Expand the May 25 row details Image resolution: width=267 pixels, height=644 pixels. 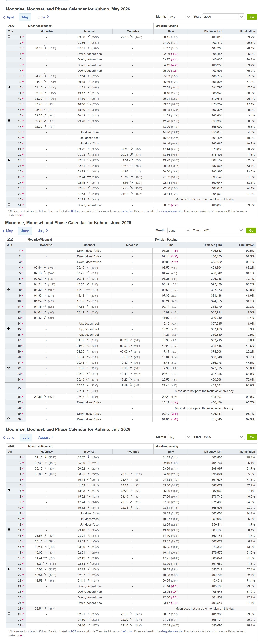[x=23, y=172]
